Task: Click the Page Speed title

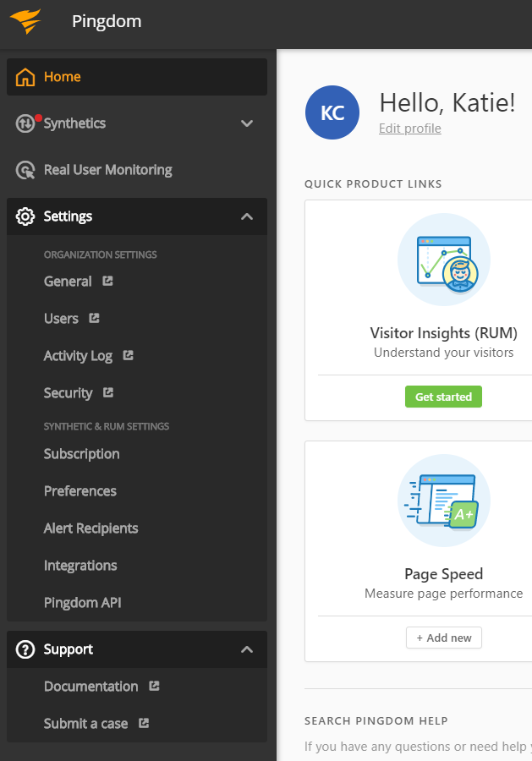Action: [x=444, y=574]
